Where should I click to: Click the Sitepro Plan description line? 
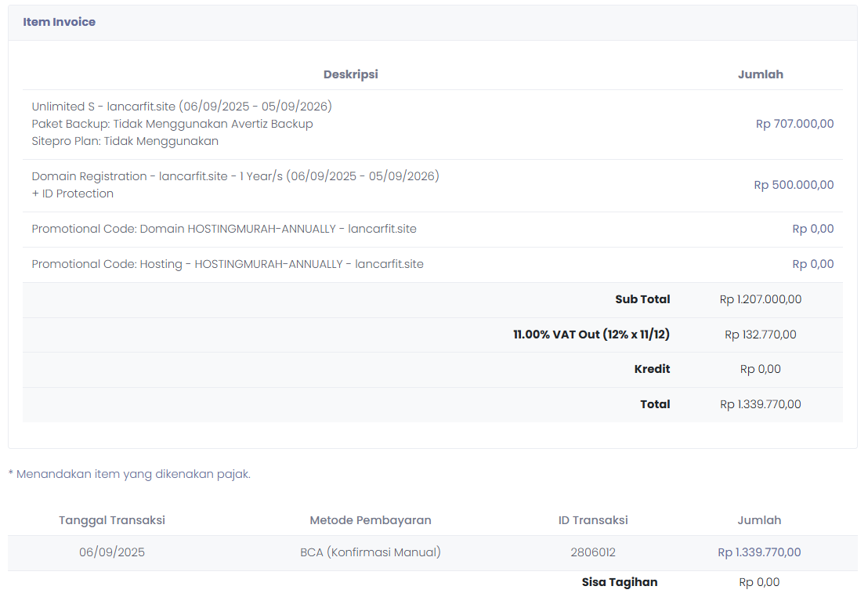125,141
